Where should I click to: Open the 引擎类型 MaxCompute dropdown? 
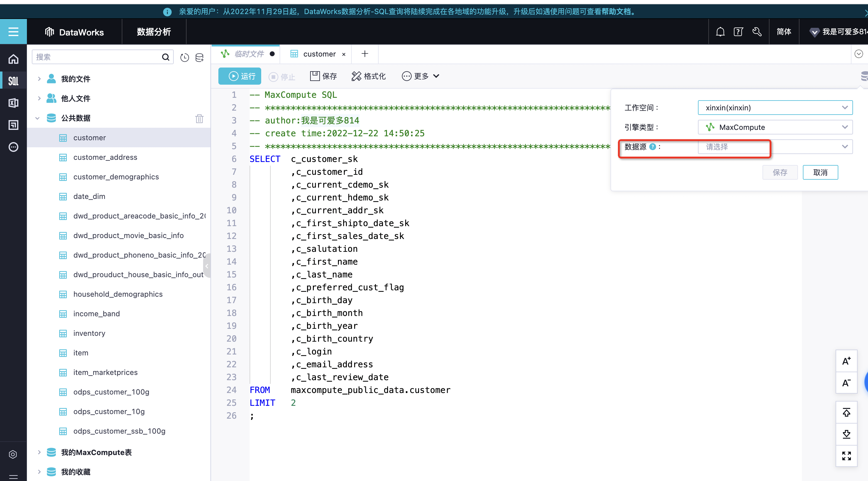point(775,127)
